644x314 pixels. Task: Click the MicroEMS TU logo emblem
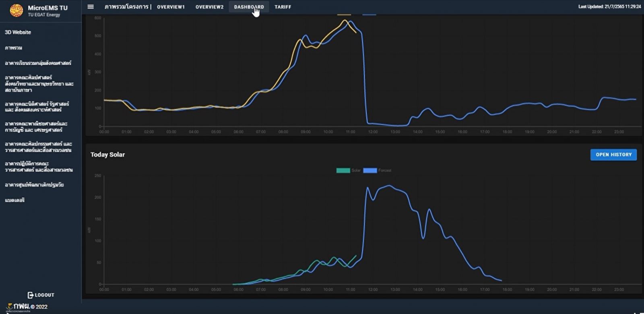tap(17, 10)
